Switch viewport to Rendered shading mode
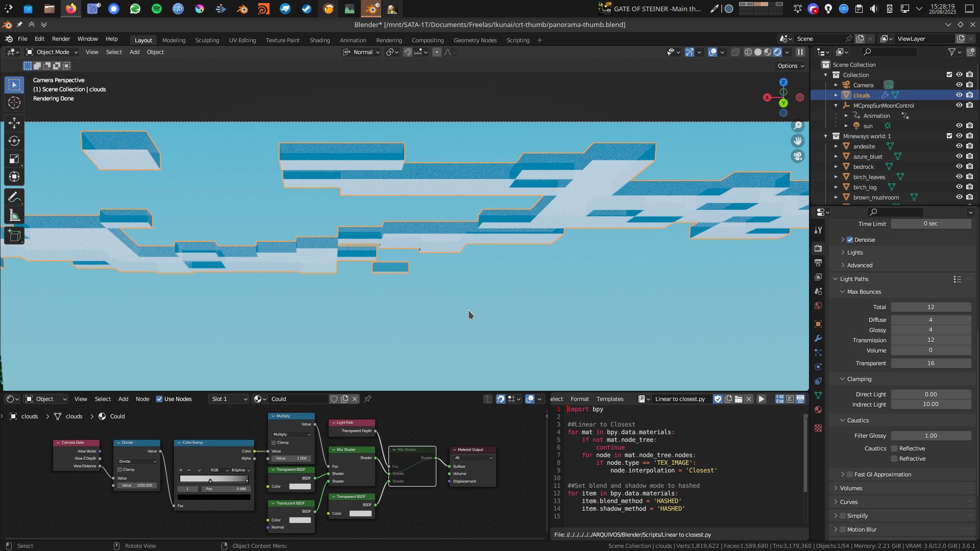This screenshot has width=980, height=551. pos(777,52)
